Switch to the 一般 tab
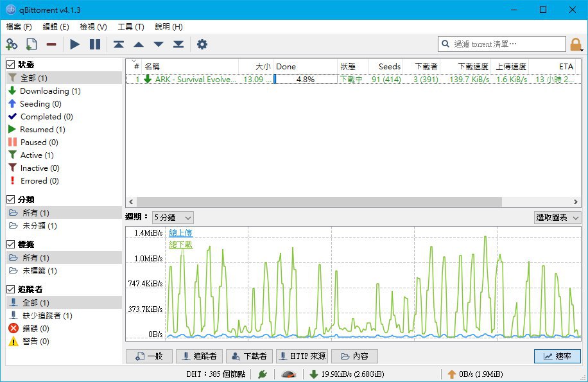Screen dimensions: 588x382 150,356
